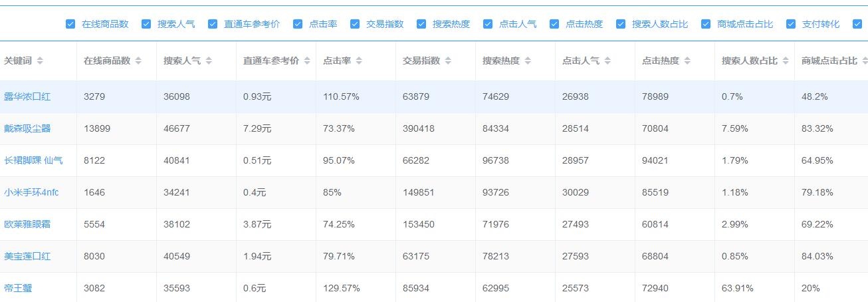This screenshot has width=868, height=302.
Task: Select cell value 390418
Action: point(419,128)
